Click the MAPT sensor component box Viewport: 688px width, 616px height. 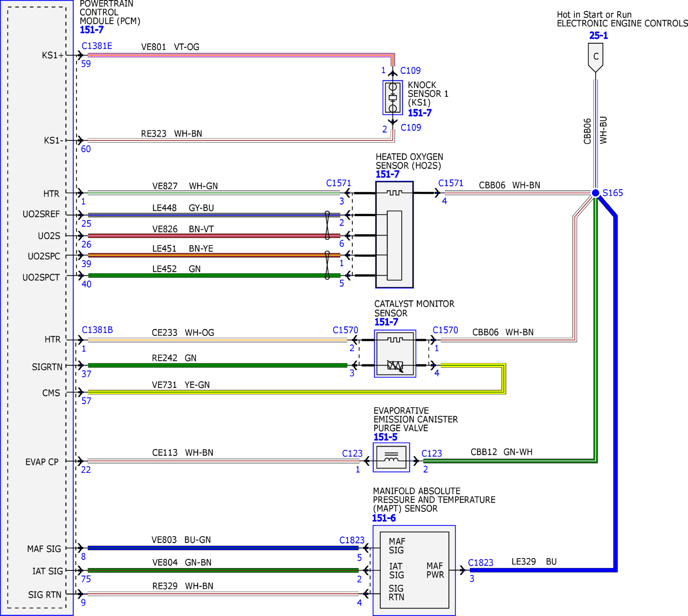click(x=414, y=570)
